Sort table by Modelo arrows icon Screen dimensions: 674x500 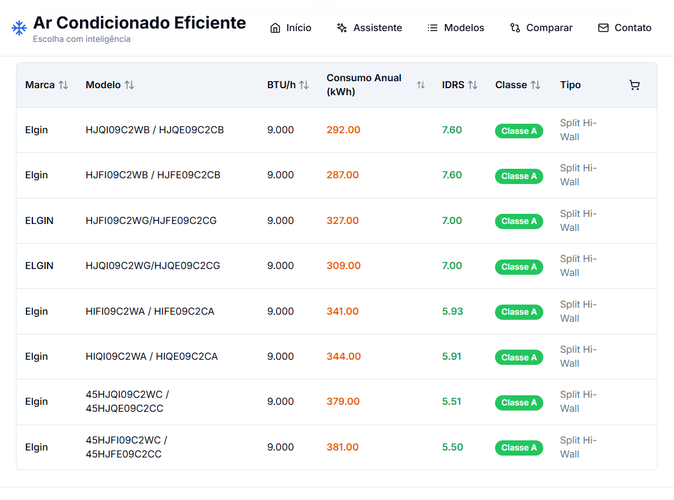click(x=129, y=85)
